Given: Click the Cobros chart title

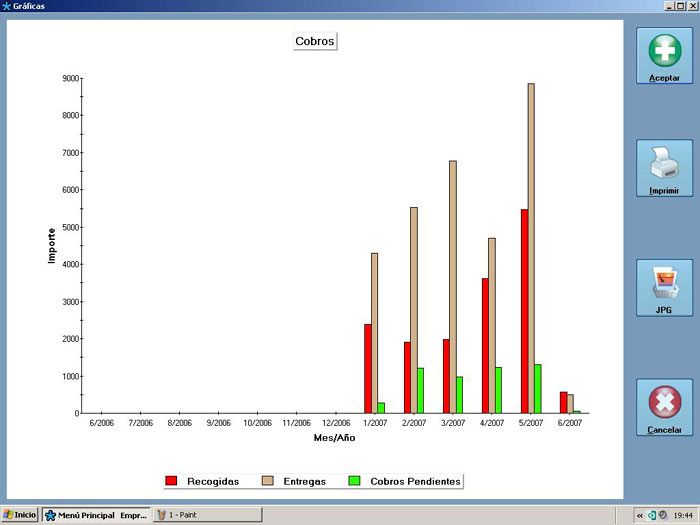Looking at the screenshot, I should (x=315, y=41).
